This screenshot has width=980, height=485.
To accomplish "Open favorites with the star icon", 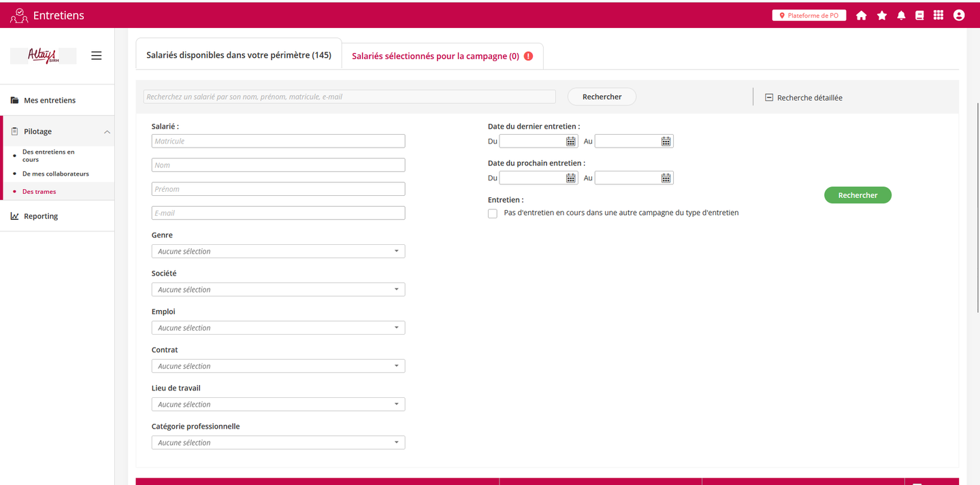I will click(x=882, y=16).
